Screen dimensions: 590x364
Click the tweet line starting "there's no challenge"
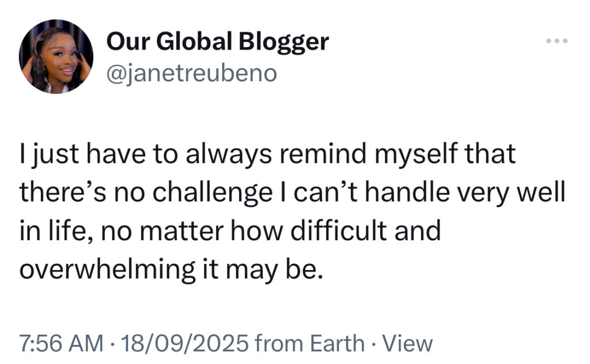(292, 194)
